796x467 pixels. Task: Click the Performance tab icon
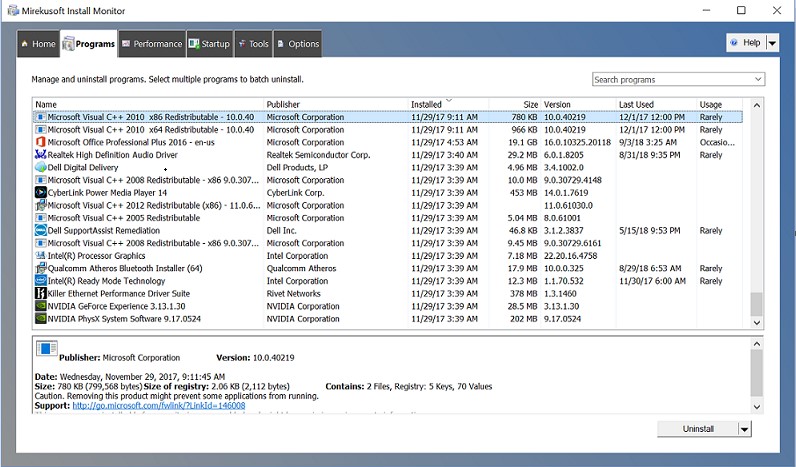(x=126, y=44)
